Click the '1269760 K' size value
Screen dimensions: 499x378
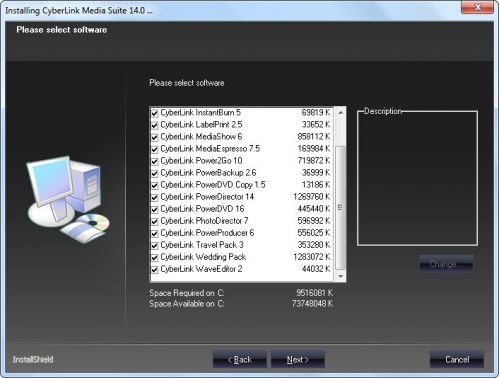(311, 197)
